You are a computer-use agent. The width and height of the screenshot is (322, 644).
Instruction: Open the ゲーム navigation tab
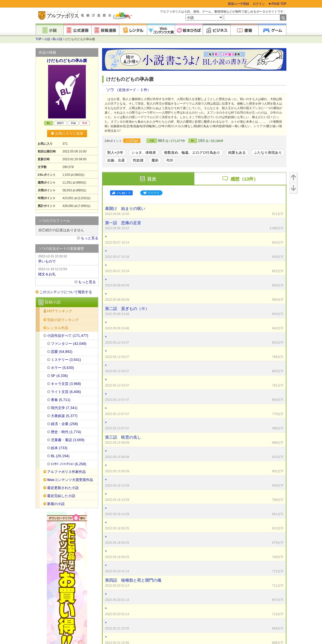tap(272, 30)
